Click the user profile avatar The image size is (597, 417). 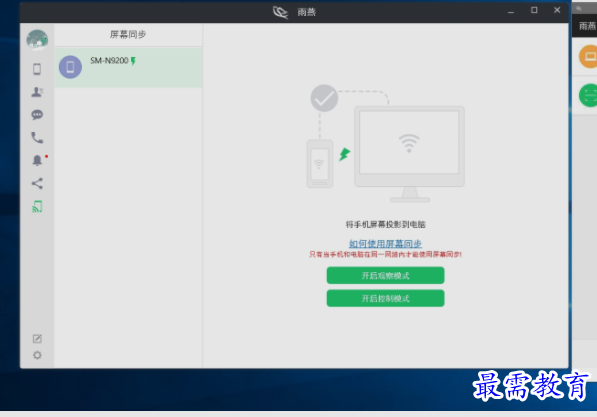37,40
